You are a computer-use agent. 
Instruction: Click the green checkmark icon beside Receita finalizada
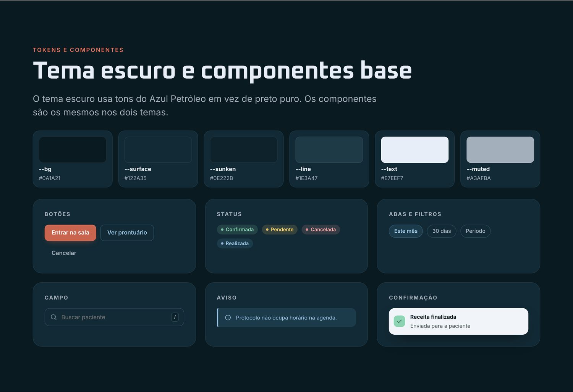point(399,321)
